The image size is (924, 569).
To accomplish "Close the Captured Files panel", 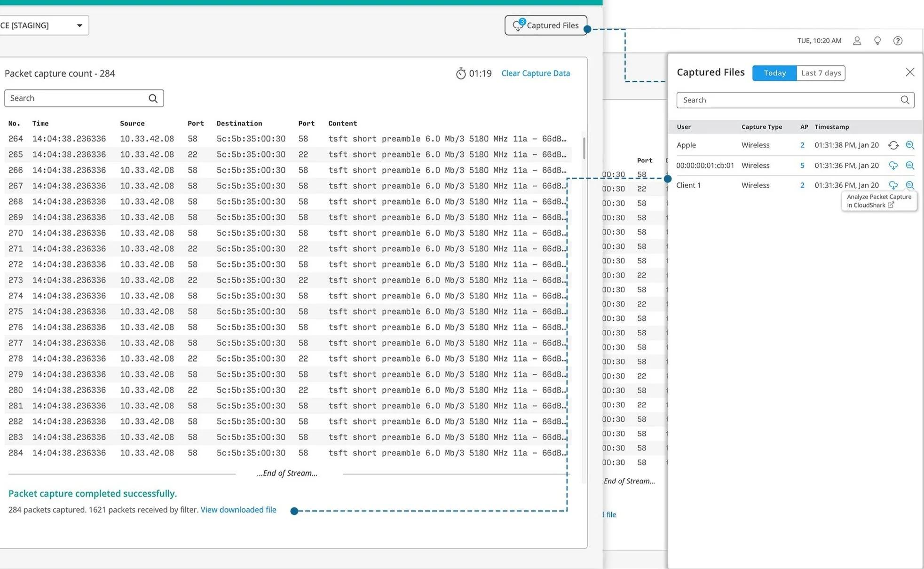I will (910, 72).
